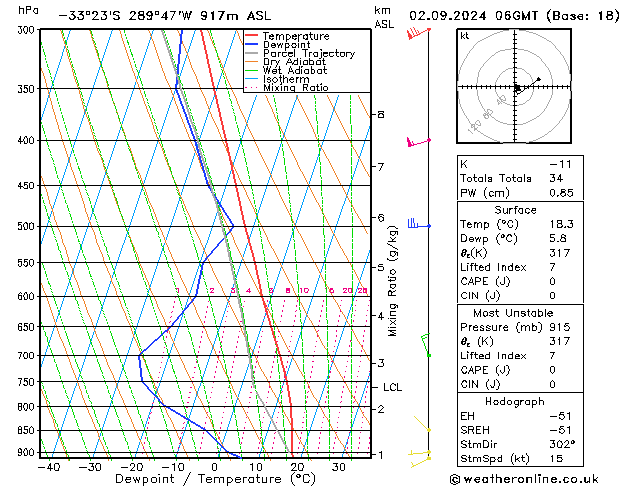Image resolution: width=629 pixels, height=486 pixels.
Task: Click the grey Parcel Trajectory legend line sample
Action: (x=252, y=53)
